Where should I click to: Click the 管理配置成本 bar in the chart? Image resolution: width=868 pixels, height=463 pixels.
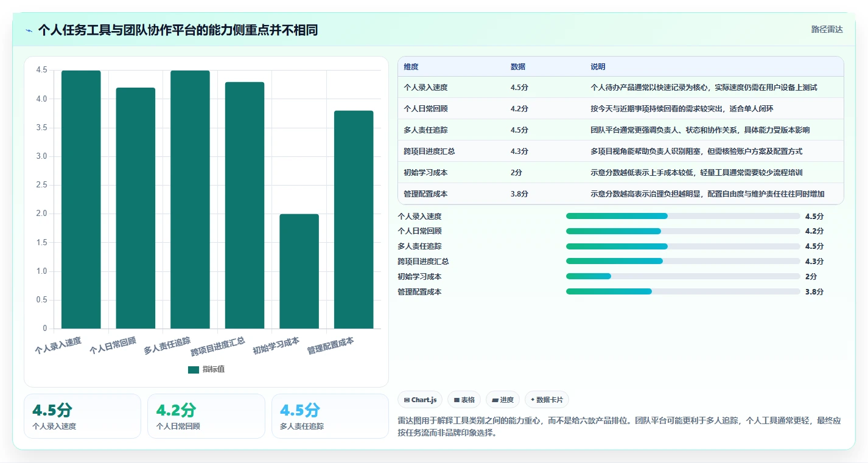[354, 220]
